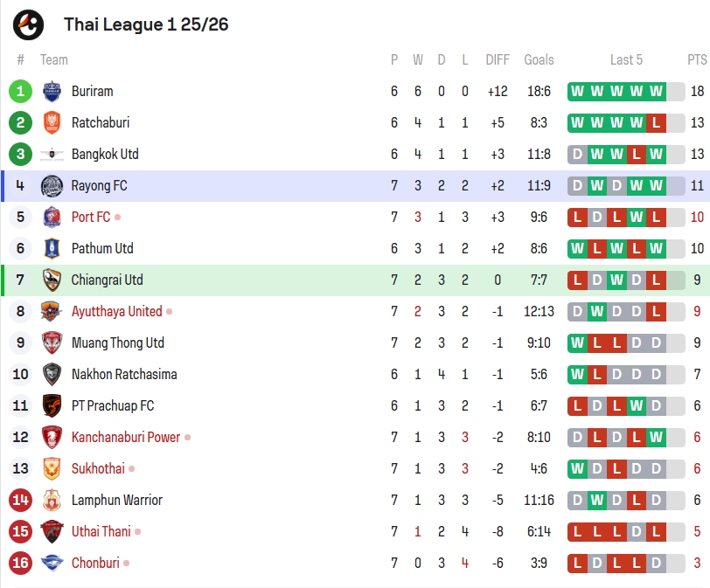Viewport: 710px width, 588px height.
Task: Click the Goals column header
Action: (x=539, y=59)
